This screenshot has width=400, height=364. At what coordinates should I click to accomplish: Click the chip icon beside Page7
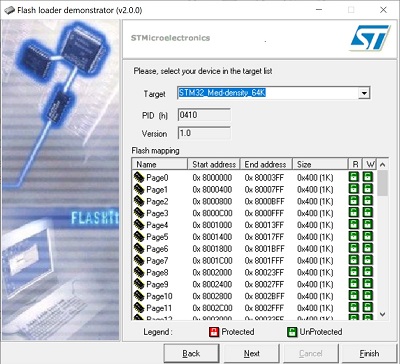tap(139, 260)
